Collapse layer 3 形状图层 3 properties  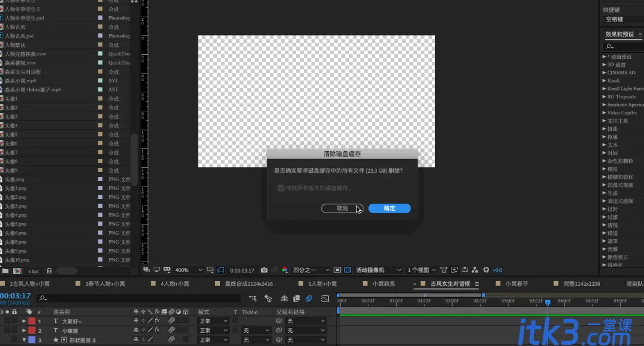tap(24, 340)
